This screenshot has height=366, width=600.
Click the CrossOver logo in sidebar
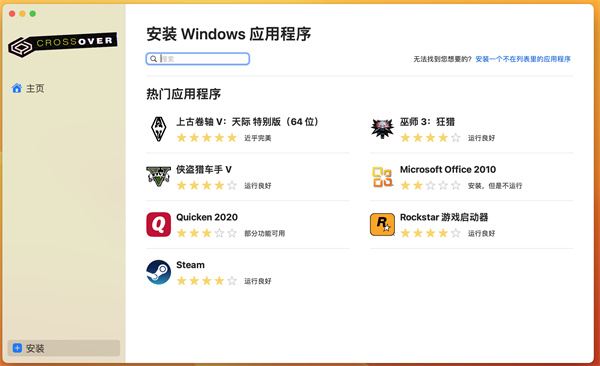(63, 44)
